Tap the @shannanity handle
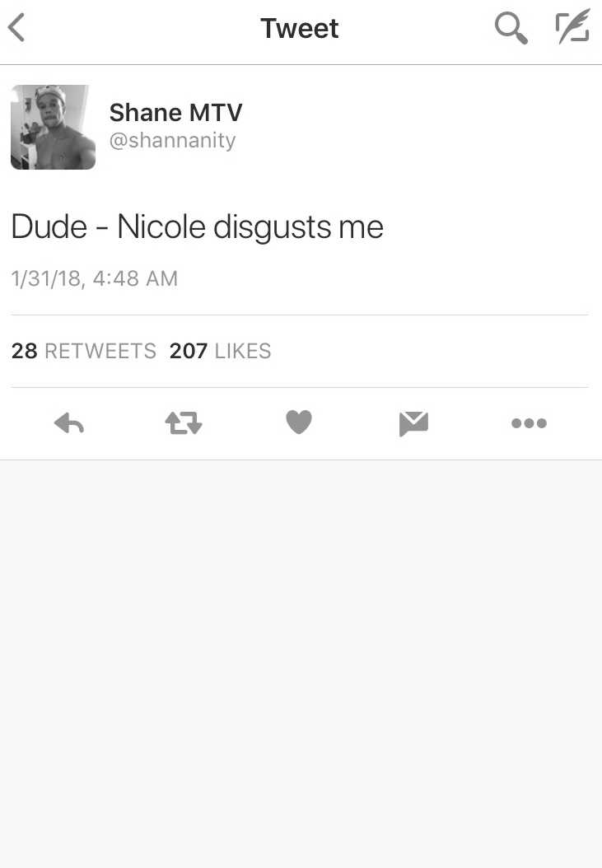The width and height of the screenshot is (602, 868). 172,140
